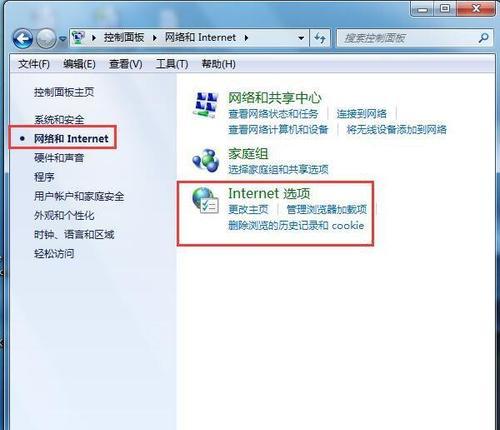The width and height of the screenshot is (500, 430).
Task: Open 删除浏览的历史记录和 cookie link
Action: point(296,226)
